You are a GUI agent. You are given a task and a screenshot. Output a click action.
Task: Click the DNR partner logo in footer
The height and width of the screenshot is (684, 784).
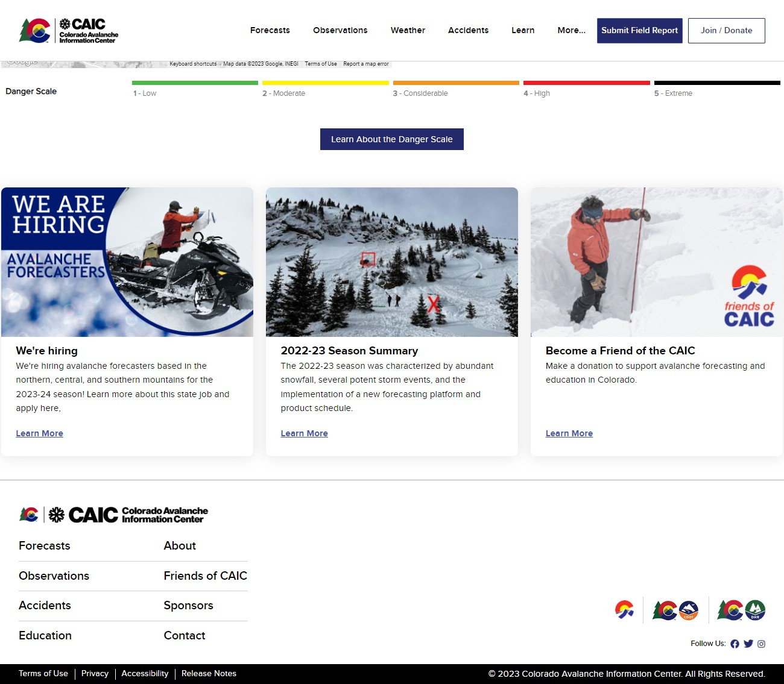click(741, 610)
